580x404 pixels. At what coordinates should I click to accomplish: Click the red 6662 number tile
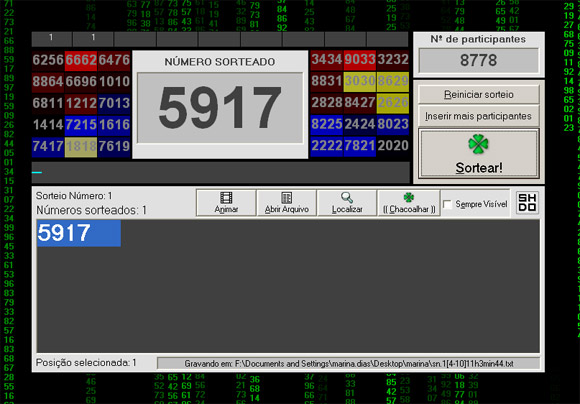click(81, 60)
